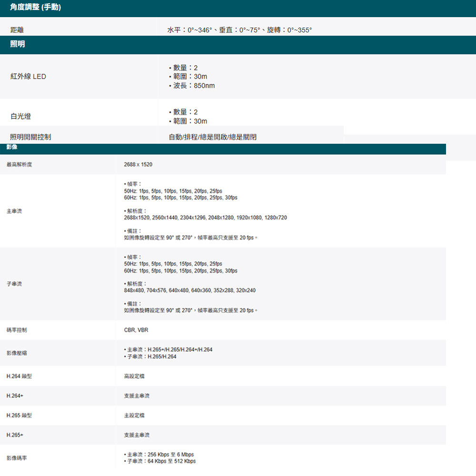Select the 影像壓縮 row label
This screenshot has height=476, width=476.
[17, 353]
